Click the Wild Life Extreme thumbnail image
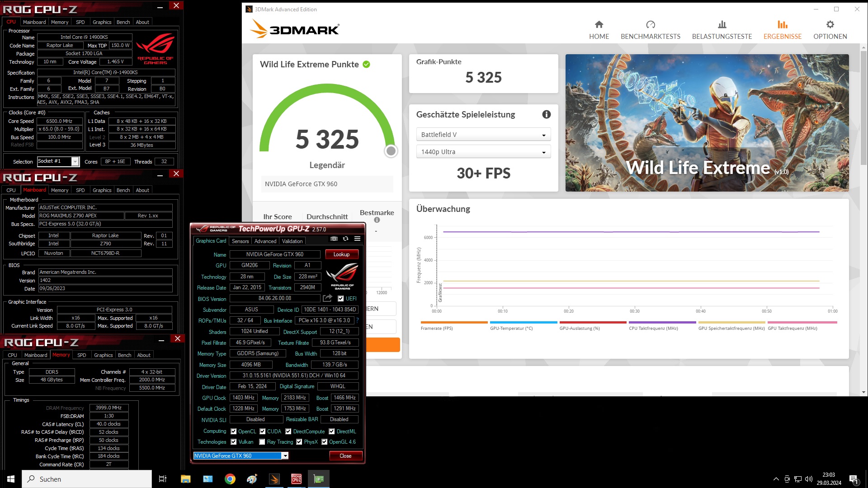This screenshot has height=488, width=868. (x=707, y=123)
